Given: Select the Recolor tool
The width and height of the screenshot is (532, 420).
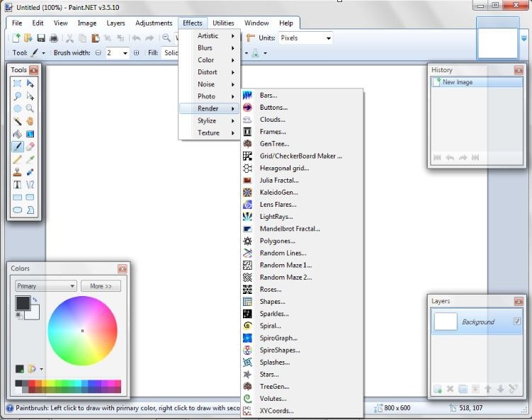Looking at the screenshot, I should [30, 172].
